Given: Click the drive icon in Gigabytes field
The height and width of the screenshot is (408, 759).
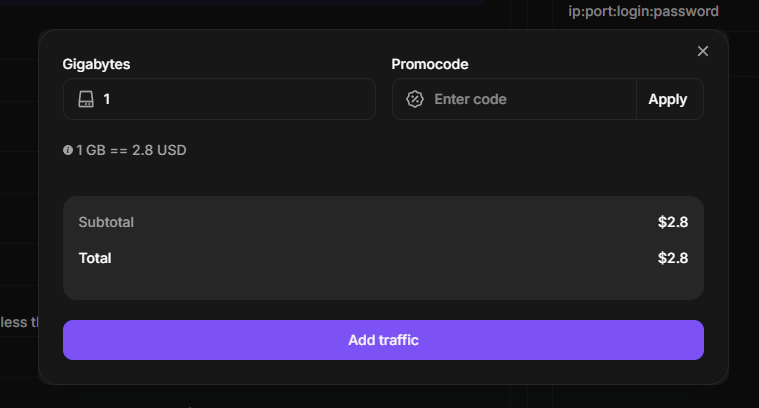Looking at the screenshot, I should click(86, 99).
